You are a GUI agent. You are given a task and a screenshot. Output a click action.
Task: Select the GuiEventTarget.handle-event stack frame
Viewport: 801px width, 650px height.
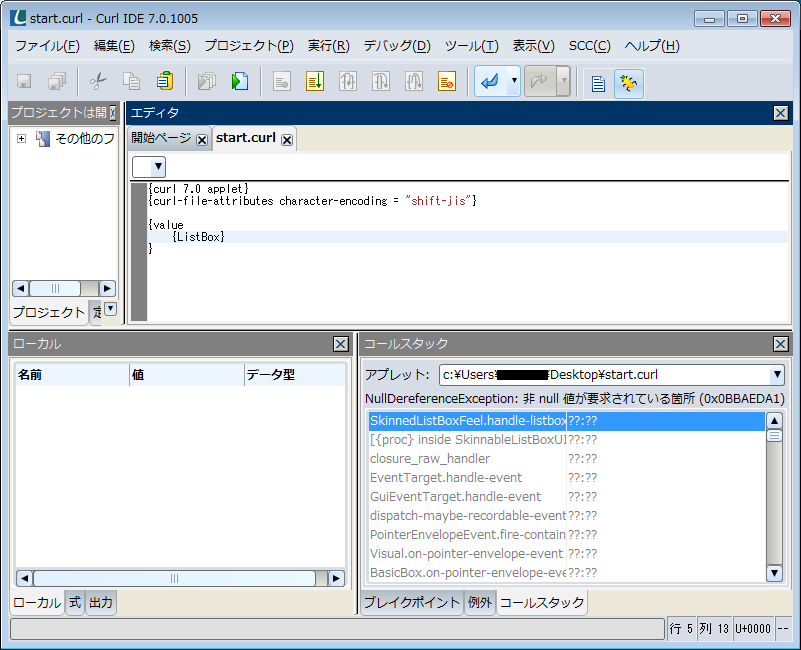567,497
